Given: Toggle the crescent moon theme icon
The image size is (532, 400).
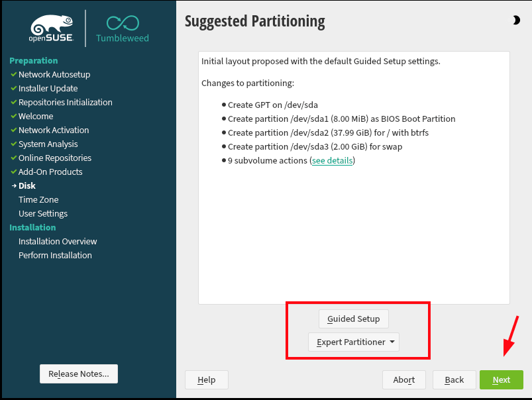Looking at the screenshot, I should (x=516, y=20).
